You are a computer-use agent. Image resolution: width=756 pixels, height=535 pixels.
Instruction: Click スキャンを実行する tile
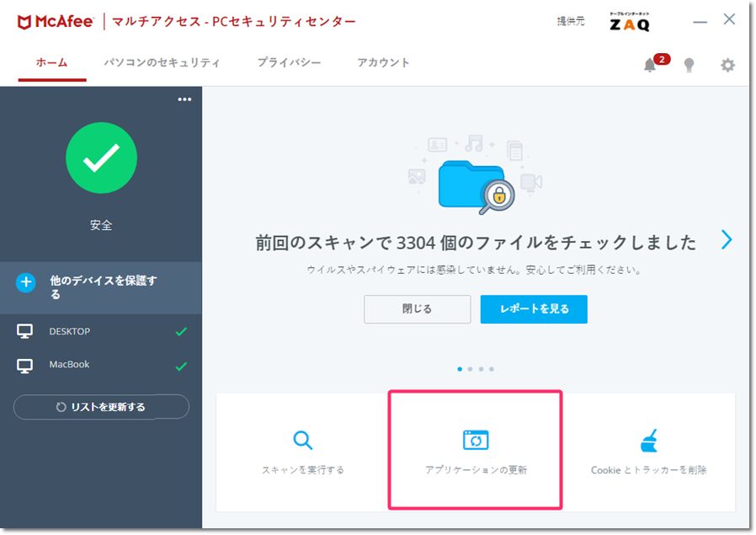pyautogui.click(x=303, y=452)
